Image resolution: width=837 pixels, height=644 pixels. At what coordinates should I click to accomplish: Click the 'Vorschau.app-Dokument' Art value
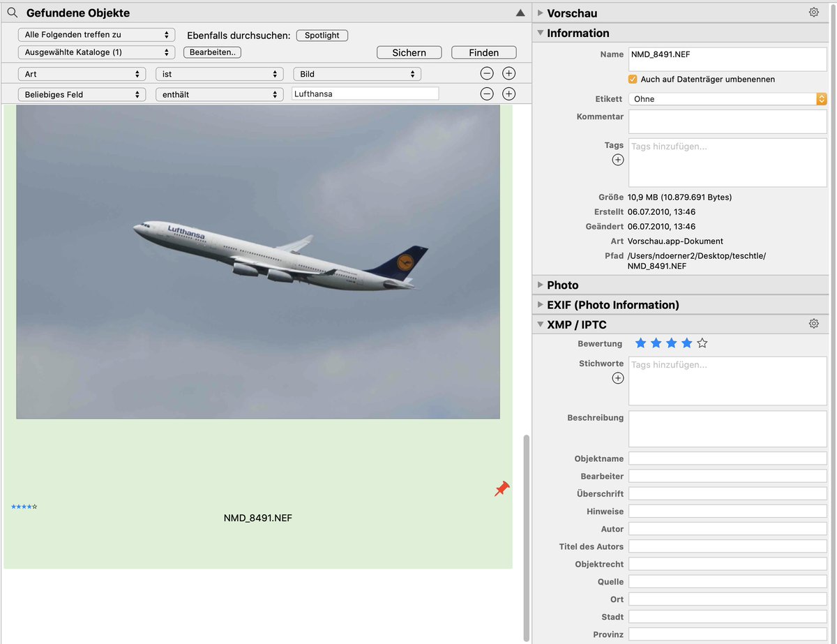click(x=675, y=241)
